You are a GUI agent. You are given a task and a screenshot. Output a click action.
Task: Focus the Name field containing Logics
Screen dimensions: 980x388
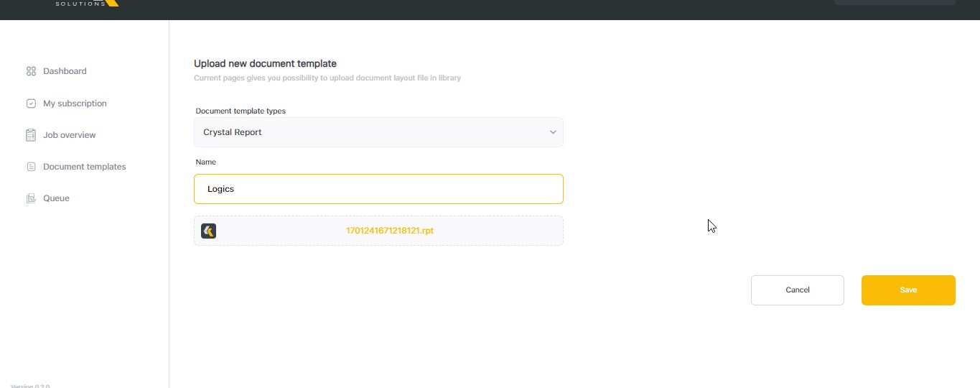[378, 189]
